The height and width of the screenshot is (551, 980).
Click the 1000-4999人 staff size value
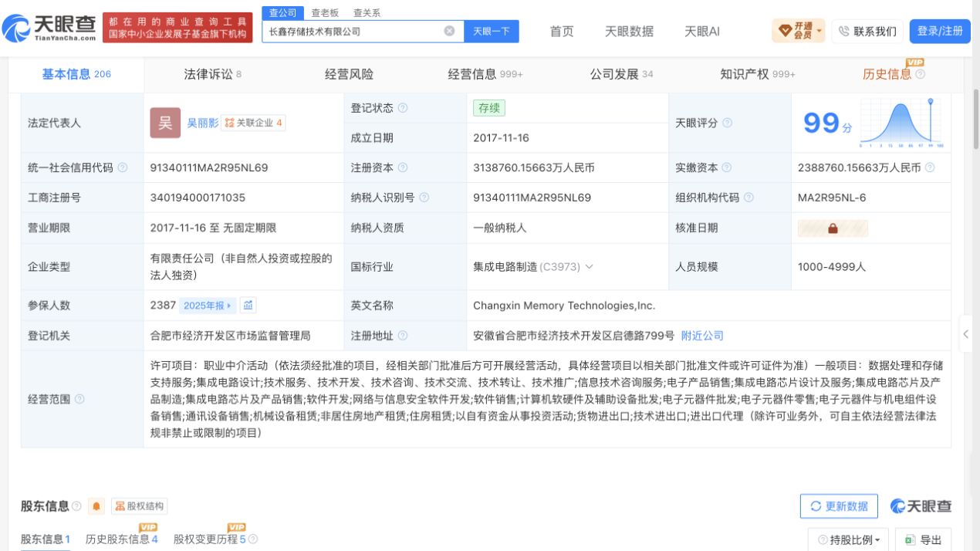tap(832, 267)
